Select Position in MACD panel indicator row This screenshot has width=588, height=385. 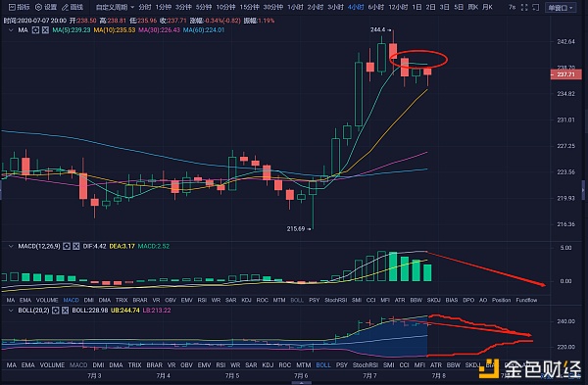[502, 301]
